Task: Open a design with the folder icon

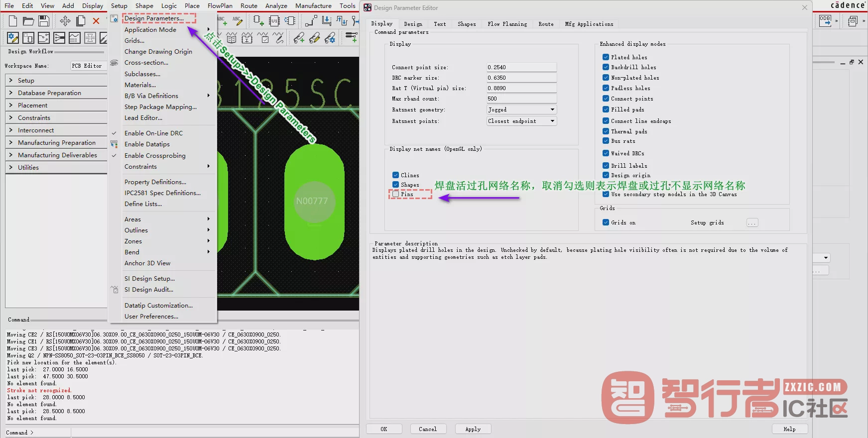Action: click(28, 21)
